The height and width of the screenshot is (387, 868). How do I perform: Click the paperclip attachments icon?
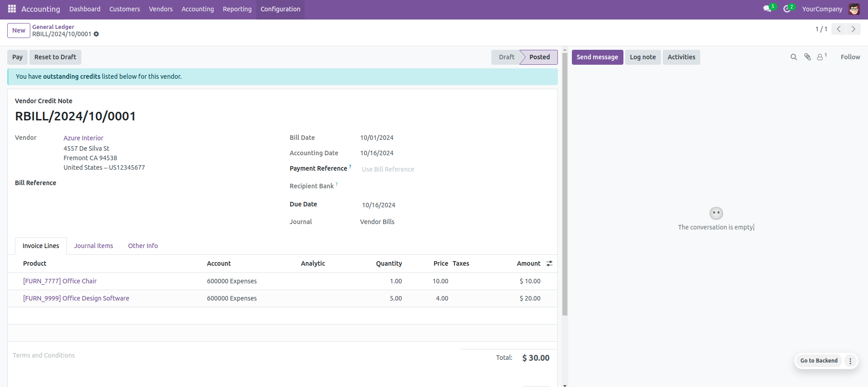coord(807,57)
